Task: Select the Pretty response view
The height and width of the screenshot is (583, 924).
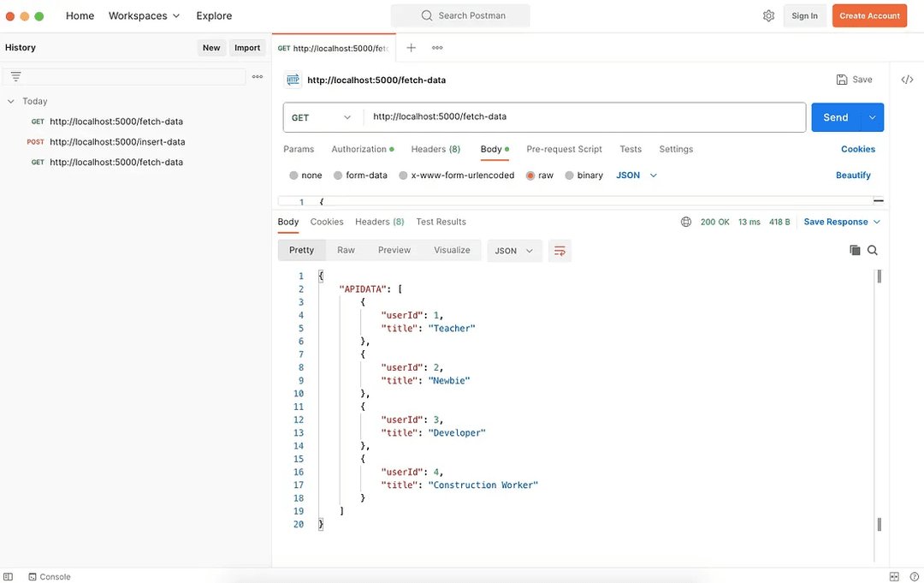Action: point(302,251)
